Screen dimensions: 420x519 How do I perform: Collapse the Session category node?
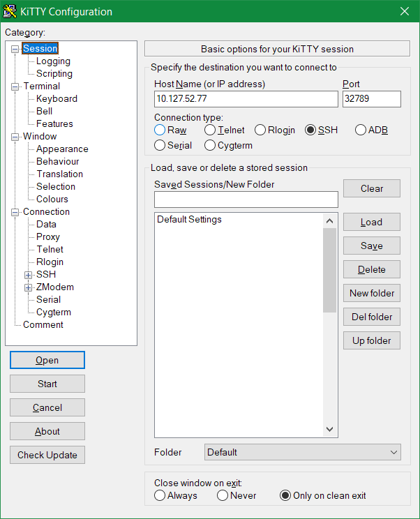pyautogui.click(x=15, y=49)
